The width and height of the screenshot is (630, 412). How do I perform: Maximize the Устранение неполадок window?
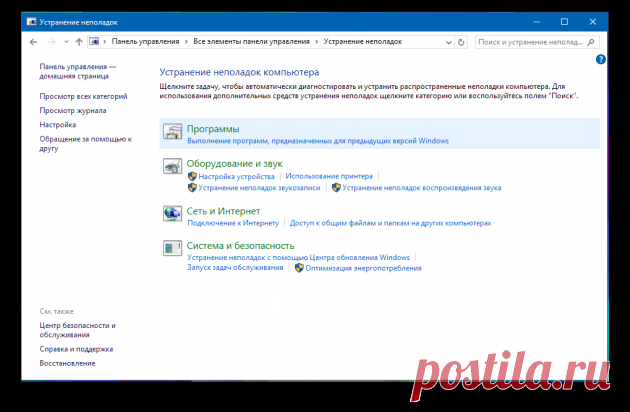click(565, 22)
